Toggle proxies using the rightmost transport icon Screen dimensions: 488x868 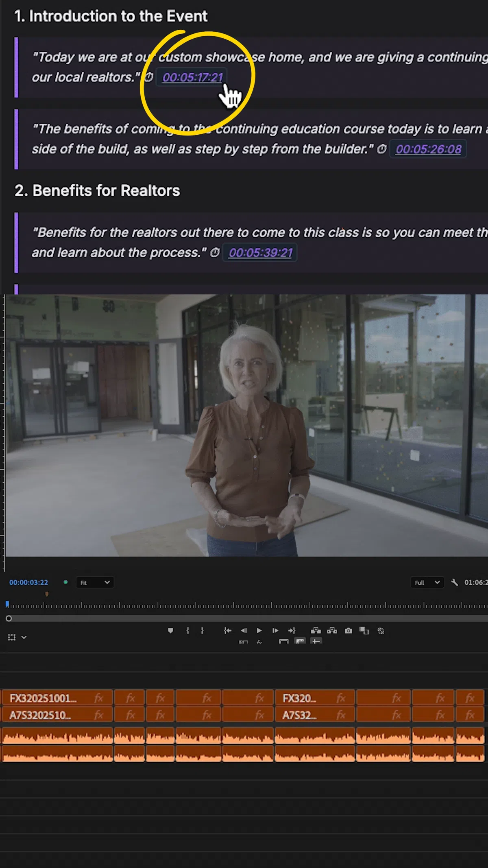pyautogui.click(x=381, y=630)
